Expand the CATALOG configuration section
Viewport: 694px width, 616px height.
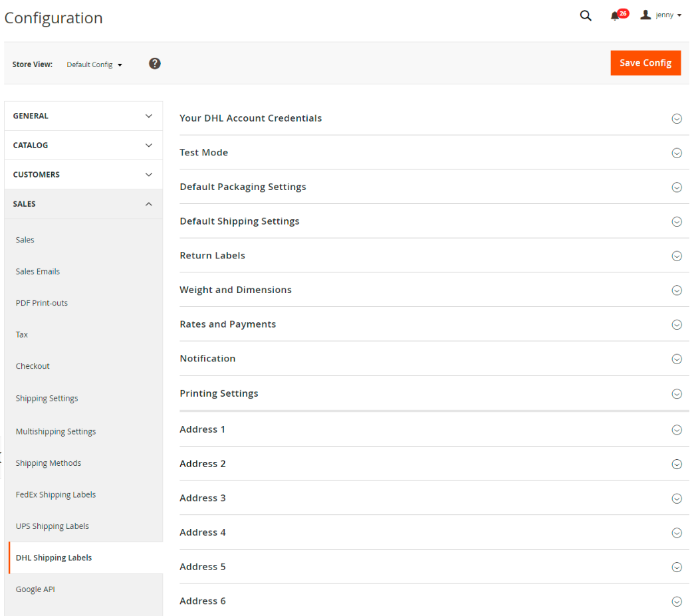coord(83,145)
